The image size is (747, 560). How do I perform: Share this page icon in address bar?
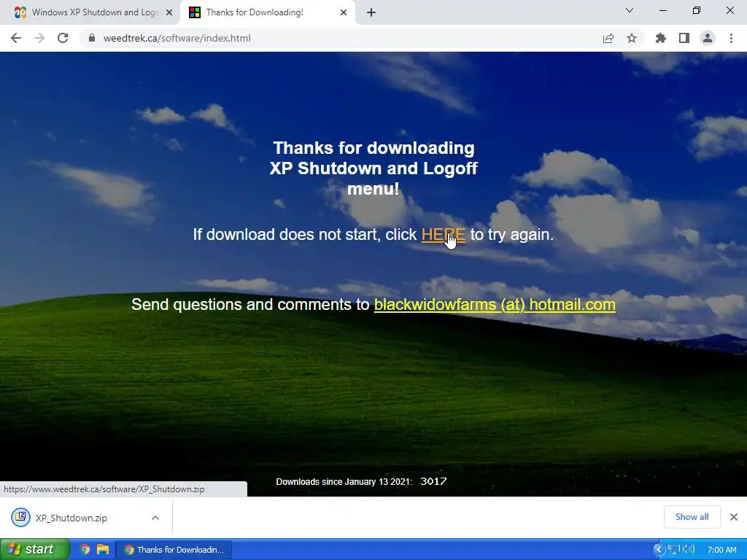coord(608,38)
